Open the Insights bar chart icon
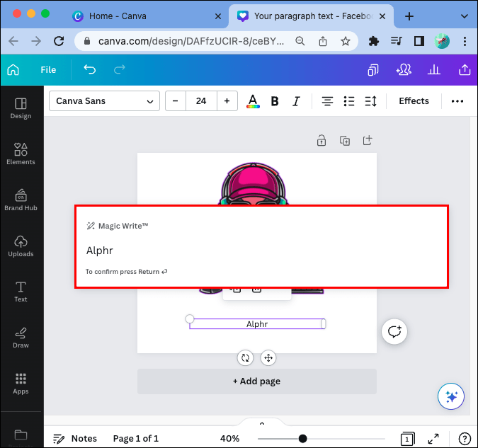The width and height of the screenshot is (478, 448). point(434,70)
